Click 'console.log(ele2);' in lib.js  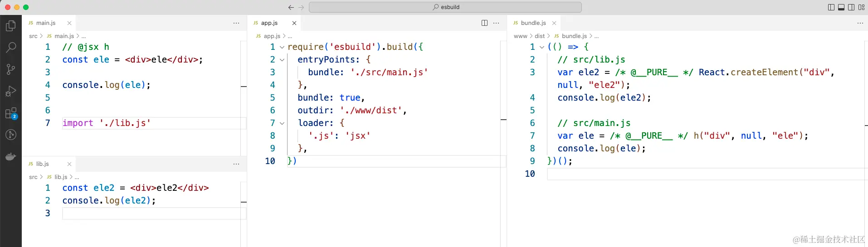coord(109,200)
